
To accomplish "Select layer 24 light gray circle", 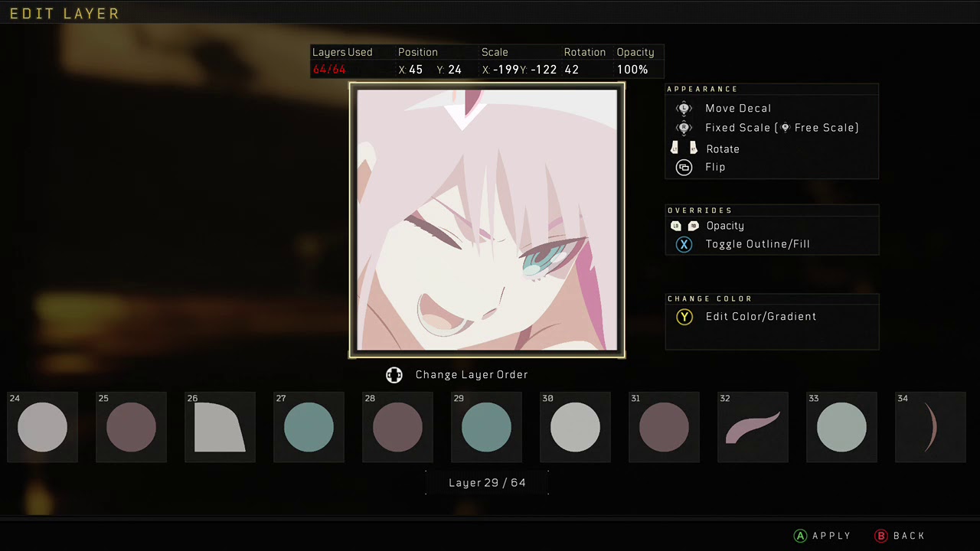I will [x=42, y=427].
